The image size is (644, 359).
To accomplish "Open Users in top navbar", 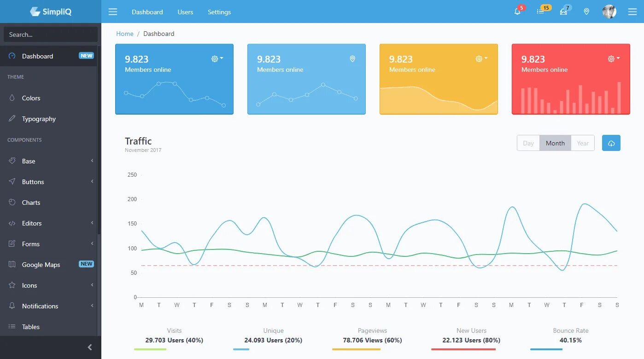I will (185, 12).
